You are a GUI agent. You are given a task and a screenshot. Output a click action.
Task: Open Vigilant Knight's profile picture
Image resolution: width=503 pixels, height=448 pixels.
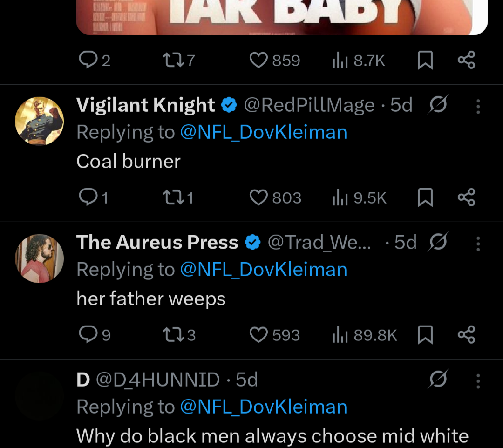click(x=40, y=121)
